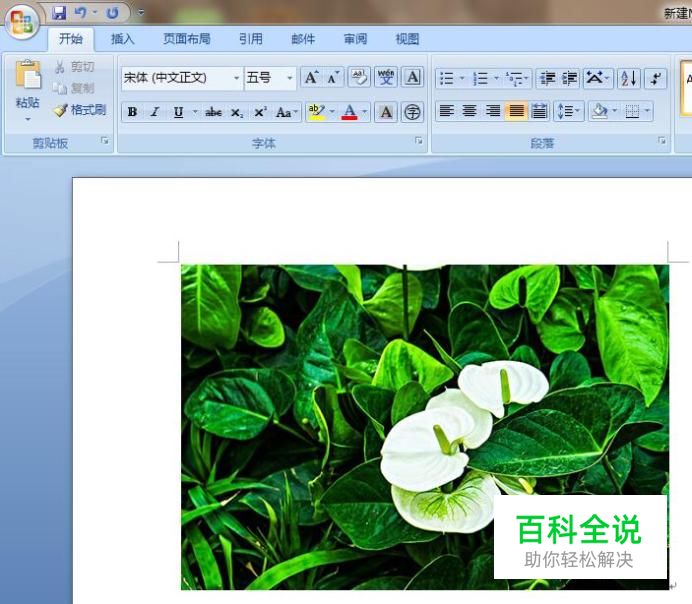The width and height of the screenshot is (692, 604).
Task: Align text to the right
Action: (493, 111)
